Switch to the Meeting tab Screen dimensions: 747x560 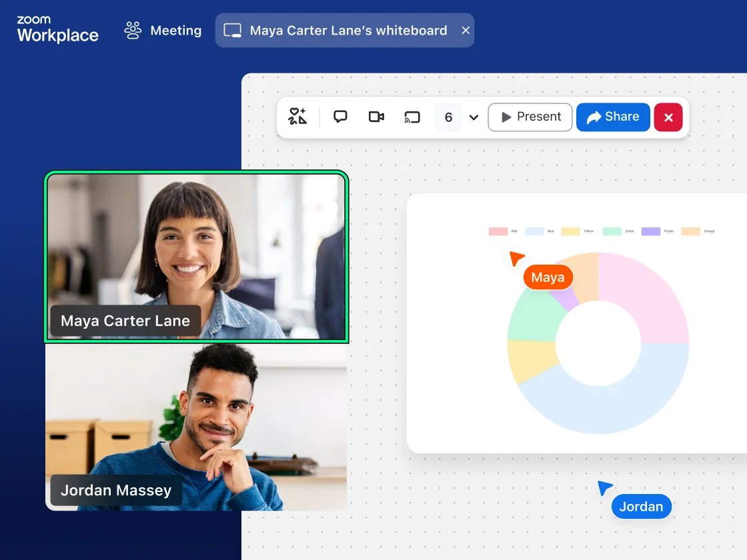click(161, 30)
